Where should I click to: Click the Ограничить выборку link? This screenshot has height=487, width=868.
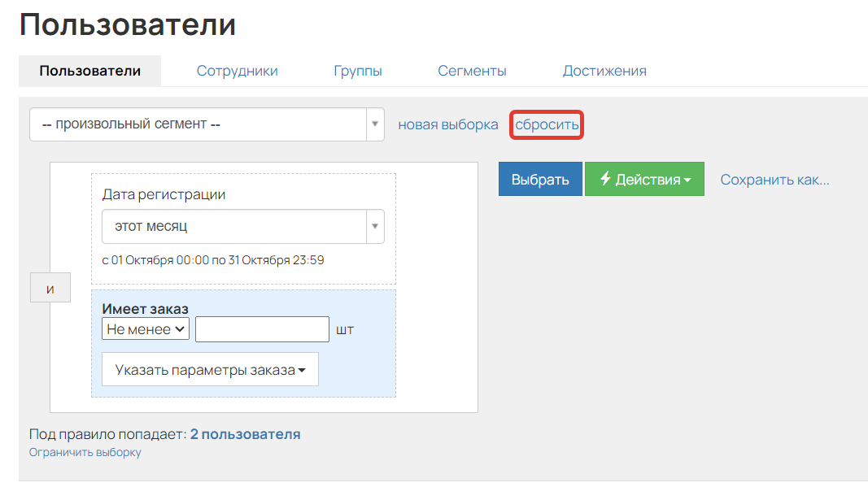85,452
